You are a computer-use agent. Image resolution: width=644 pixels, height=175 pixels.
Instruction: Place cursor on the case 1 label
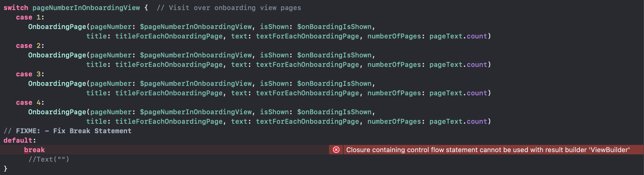tap(30, 17)
